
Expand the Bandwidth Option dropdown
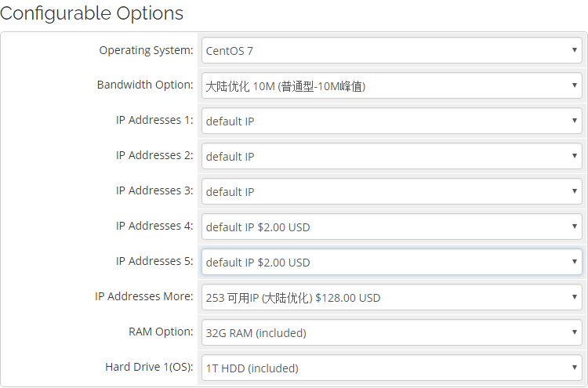click(391, 86)
